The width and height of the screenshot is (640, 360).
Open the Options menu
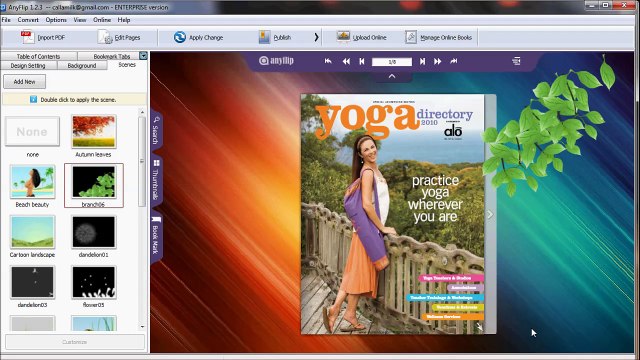coord(56,20)
